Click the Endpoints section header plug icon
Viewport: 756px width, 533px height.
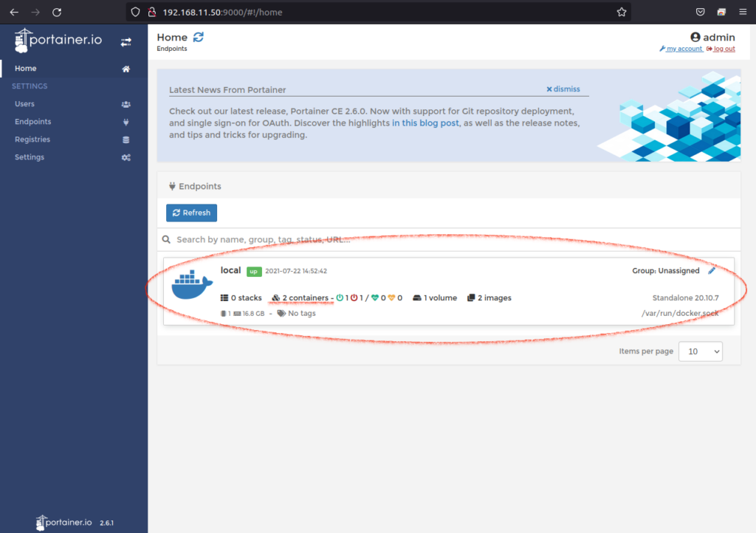pos(172,187)
